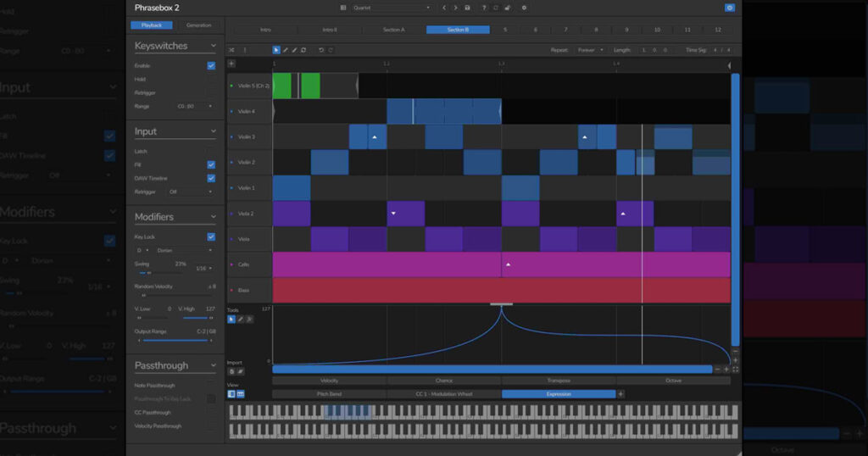Select the pointer tool in pattern toolbar
868x456 pixels.
[276, 50]
